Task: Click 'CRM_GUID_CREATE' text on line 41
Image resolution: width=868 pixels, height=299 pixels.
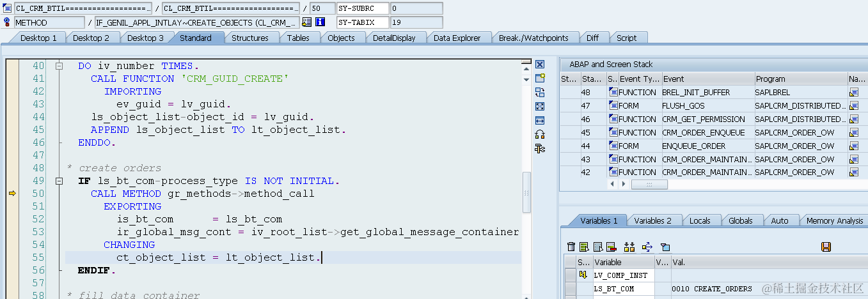Action: [234, 79]
